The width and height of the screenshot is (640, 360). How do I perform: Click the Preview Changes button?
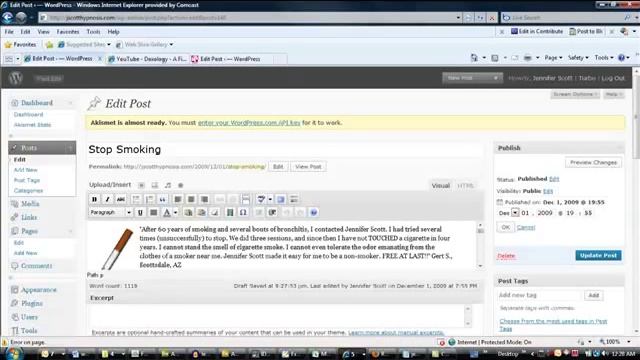(x=593, y=162)
